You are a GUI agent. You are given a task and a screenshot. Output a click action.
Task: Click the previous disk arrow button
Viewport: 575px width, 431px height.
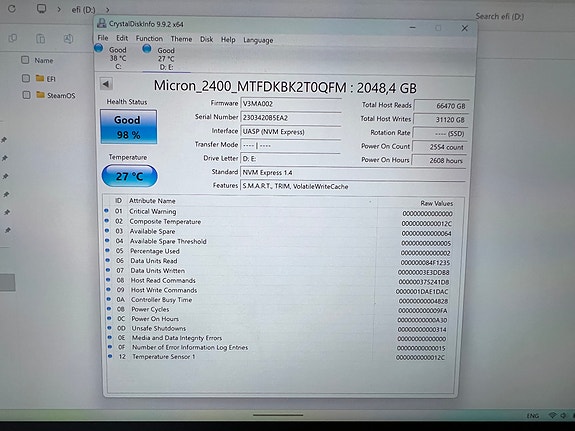click(106, 84)
